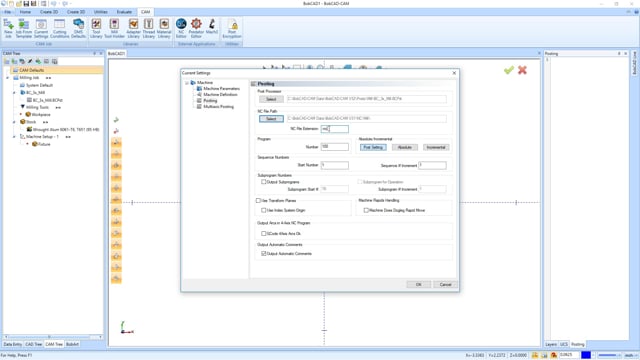This screenshot has height=360, width=640.
Task: Select the Absolute toggle button
Action: (404, 147)
